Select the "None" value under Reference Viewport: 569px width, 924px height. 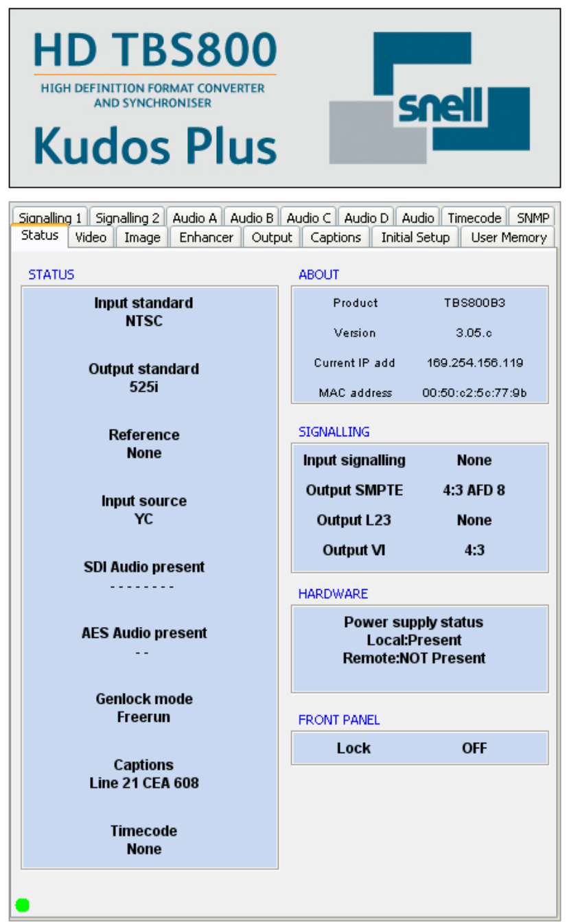coord(144,453)
